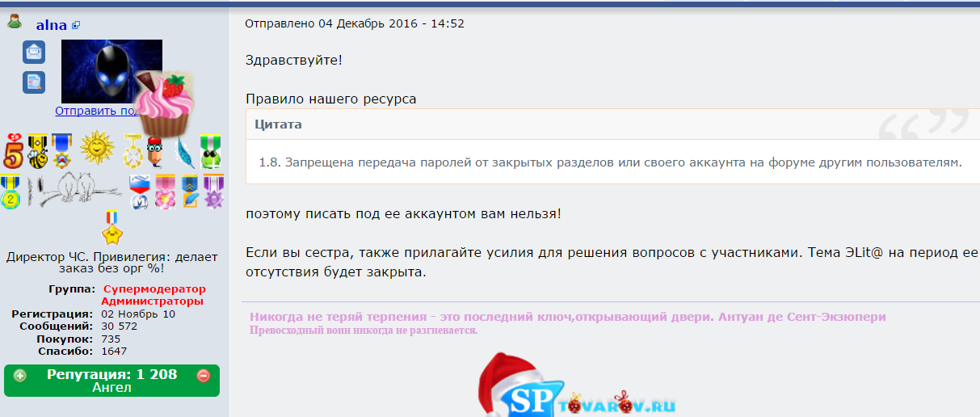Click the blue ribbon medal with red triangle
The width and height of the screenshot is (980, 417).
61,150
